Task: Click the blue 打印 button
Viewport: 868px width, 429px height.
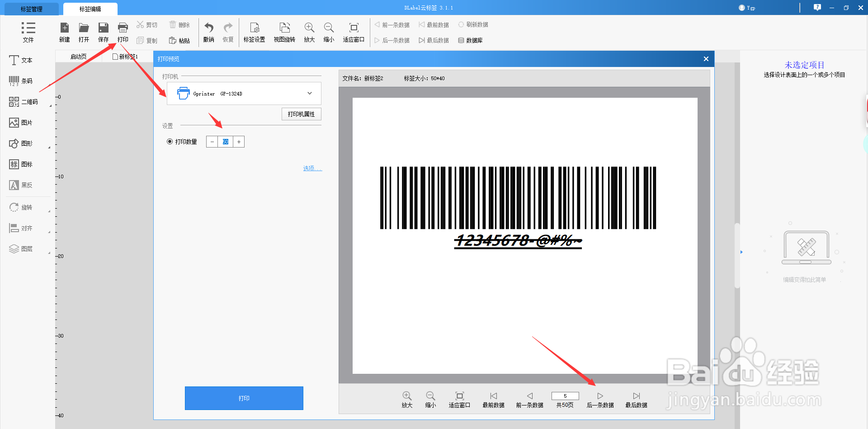Action: pos(244,398)
